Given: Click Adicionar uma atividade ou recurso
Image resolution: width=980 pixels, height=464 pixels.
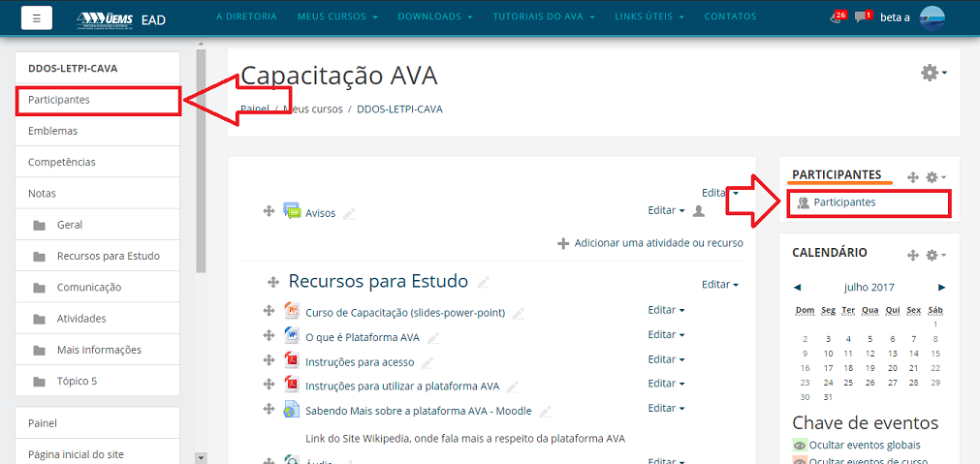Looking at the screenshot, I should pyautogui.click(x=659, y=243).
